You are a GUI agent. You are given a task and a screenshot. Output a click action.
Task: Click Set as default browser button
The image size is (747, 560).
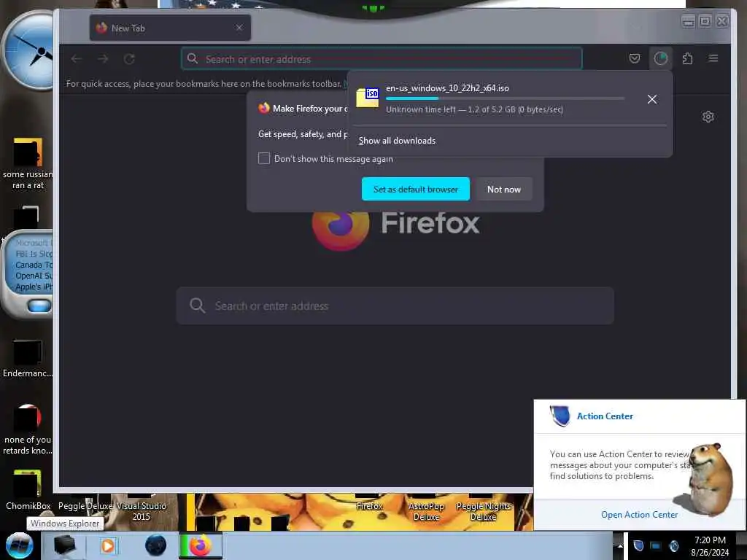(x=415, y=189)
